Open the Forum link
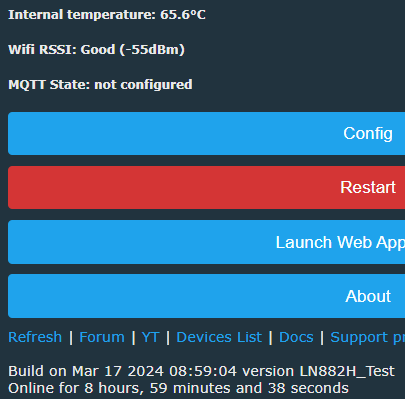The height and width of the screenshot is (399, 405). coord(102,337)
